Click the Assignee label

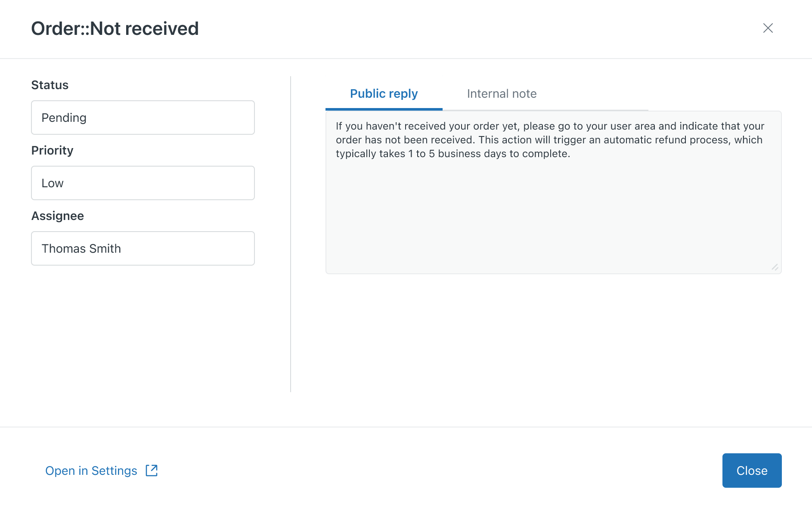click(58, 216)
